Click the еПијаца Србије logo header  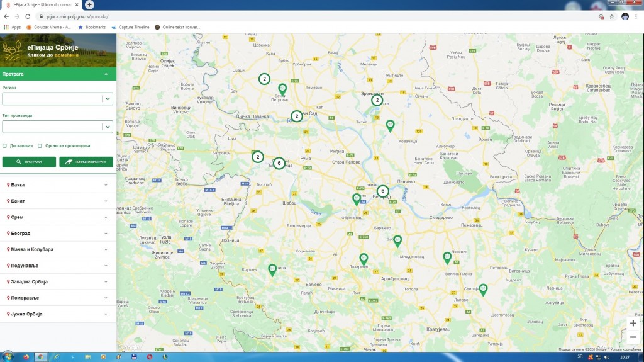pos(58,50)
